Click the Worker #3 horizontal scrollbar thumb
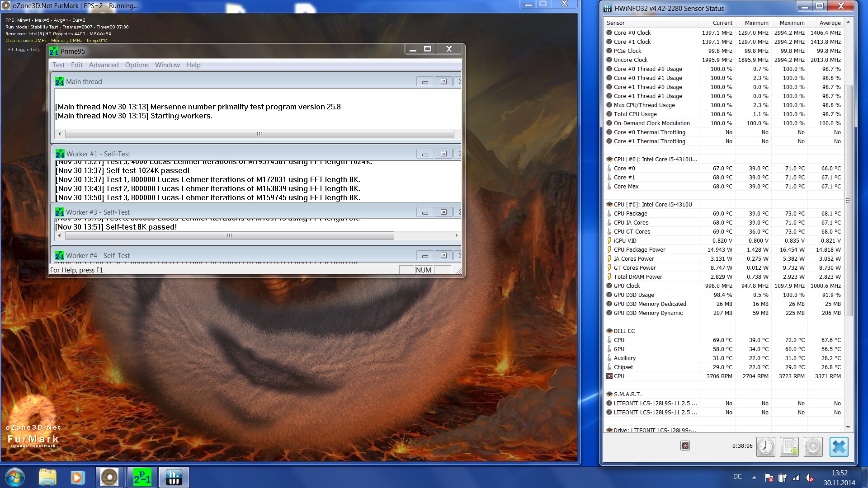This screenshot has width=868, height=488. click(230, 235)
